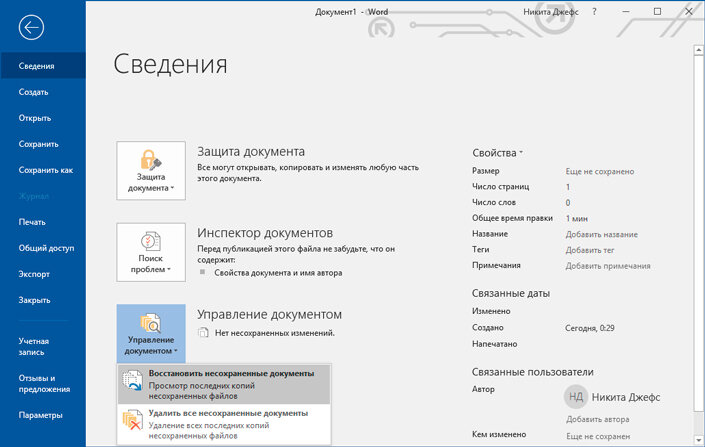The height and width of the screenshot is (447, 705).
Task: Click the Никита Джефс account name in title bar
Action: point(551,12)
